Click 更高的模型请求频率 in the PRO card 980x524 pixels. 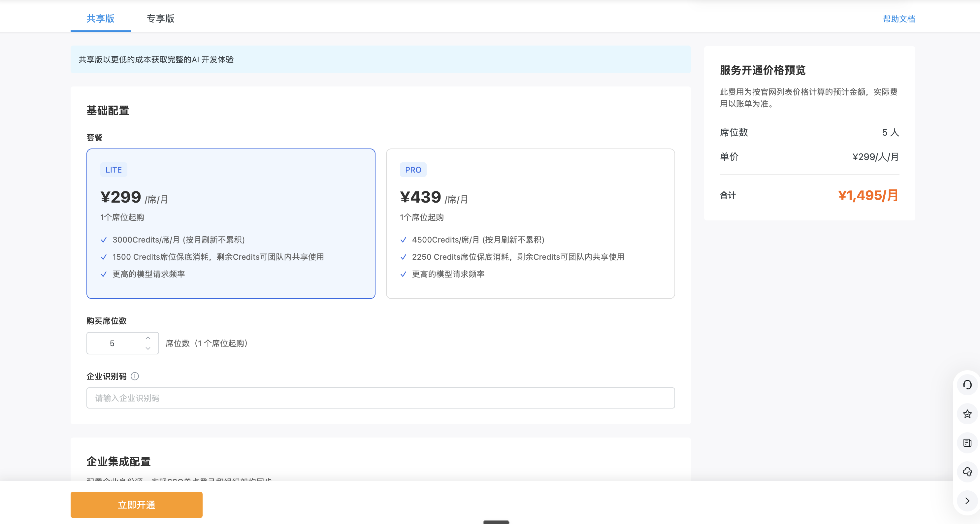click(x=448, y=274)
